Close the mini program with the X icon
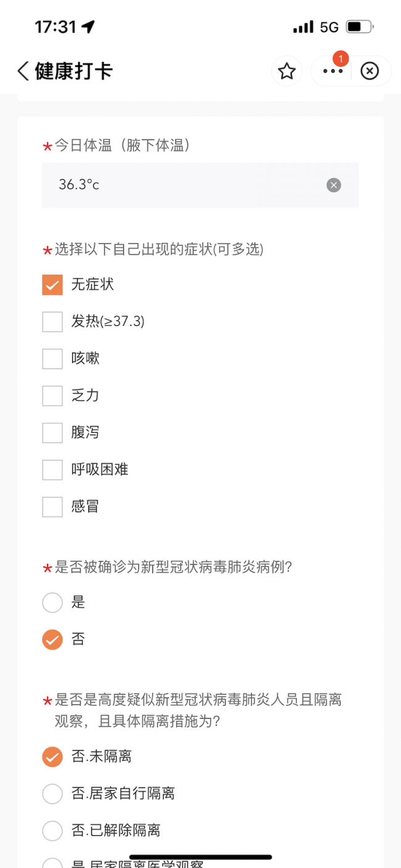 pos(369,72)
